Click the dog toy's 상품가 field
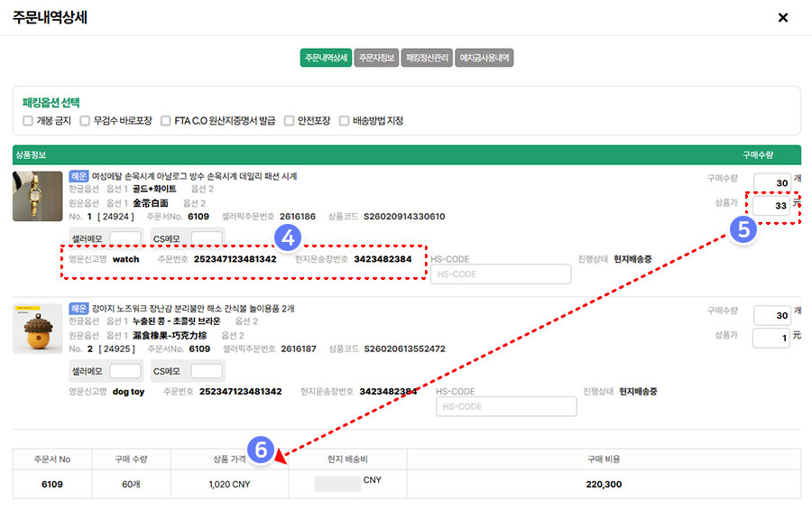Viewport: 812px width, 530px height. [x=771, y=337]
